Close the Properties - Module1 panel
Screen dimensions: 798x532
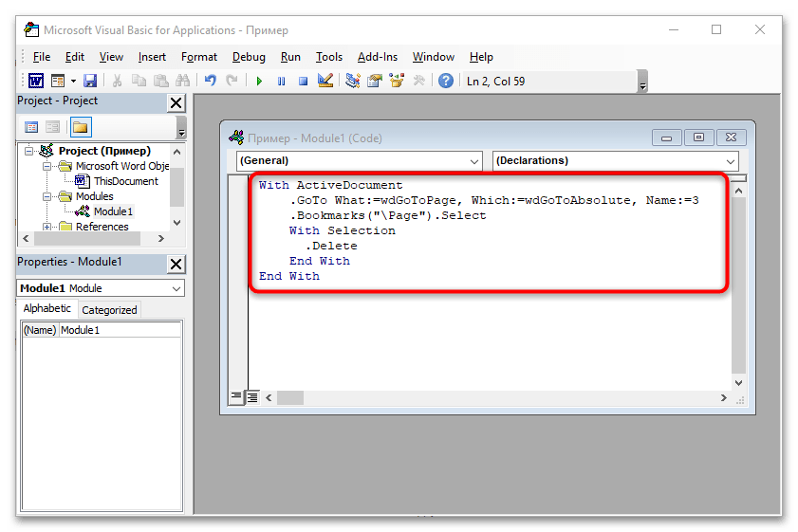coord(176,263)
